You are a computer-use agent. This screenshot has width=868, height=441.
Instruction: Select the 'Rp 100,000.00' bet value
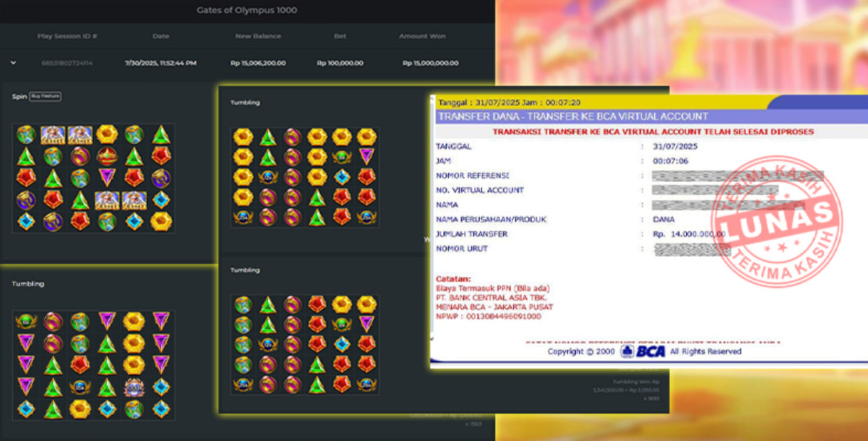pyautogui.click(x=340, y=63)
